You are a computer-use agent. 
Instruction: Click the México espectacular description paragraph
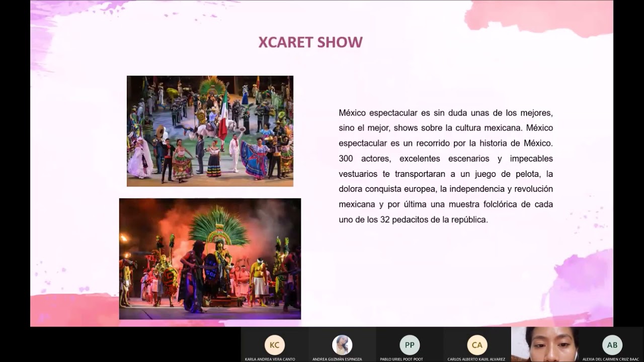[446, 166]
